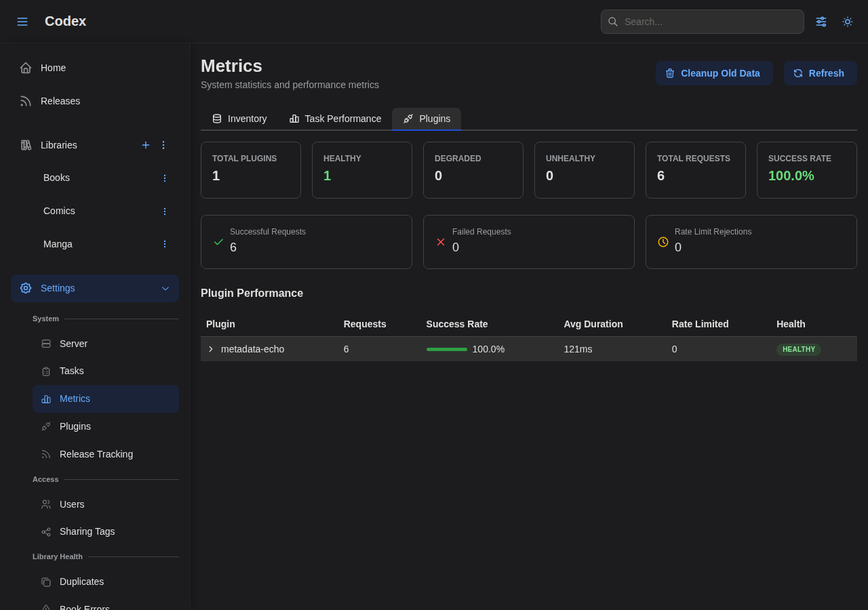
Task: Click the Inventory database icon
Action: point(217,119)
